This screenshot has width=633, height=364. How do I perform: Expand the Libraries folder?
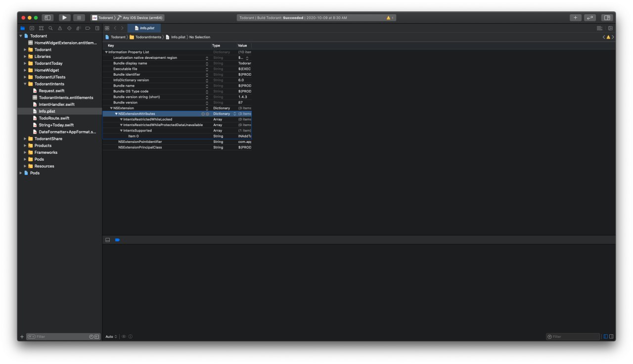[x=25, y=56]
